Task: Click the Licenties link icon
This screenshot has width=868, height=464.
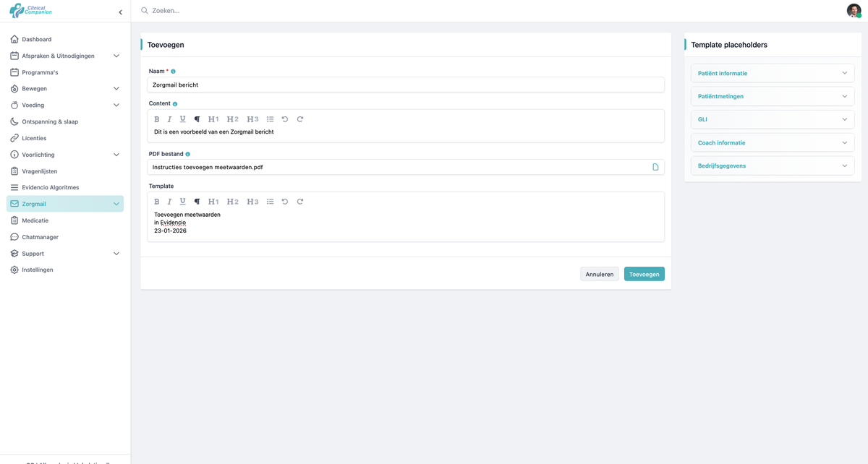Action: click(x=14, y=138)
